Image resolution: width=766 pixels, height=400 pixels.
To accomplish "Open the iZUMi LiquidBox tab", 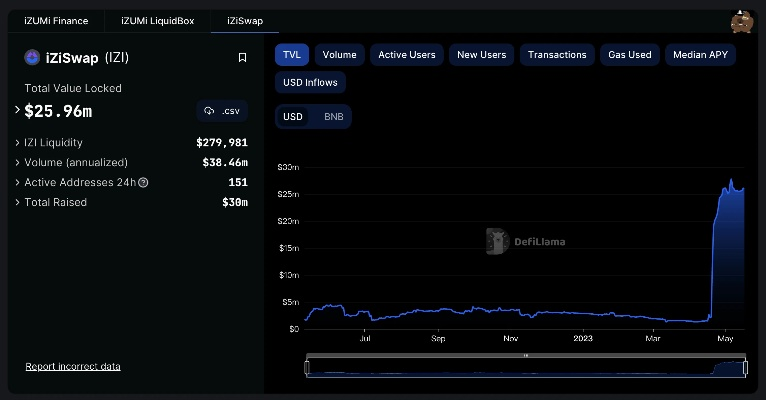I will (x=158, y=21).
